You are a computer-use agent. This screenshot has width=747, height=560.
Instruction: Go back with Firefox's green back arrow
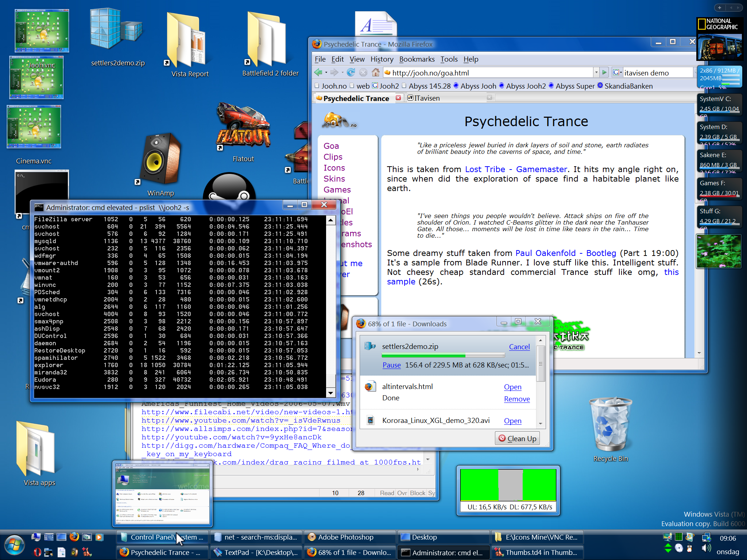[318, 73]
